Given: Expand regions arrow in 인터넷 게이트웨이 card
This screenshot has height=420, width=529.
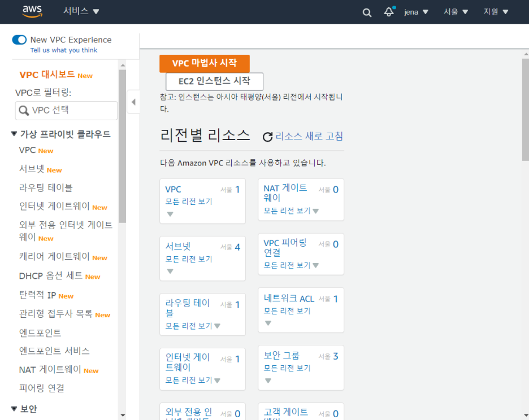Looking at the screenshot, I should pos(217,380).
